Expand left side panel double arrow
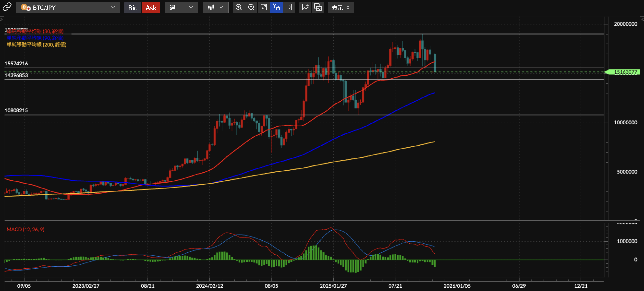 click(2, 19)
